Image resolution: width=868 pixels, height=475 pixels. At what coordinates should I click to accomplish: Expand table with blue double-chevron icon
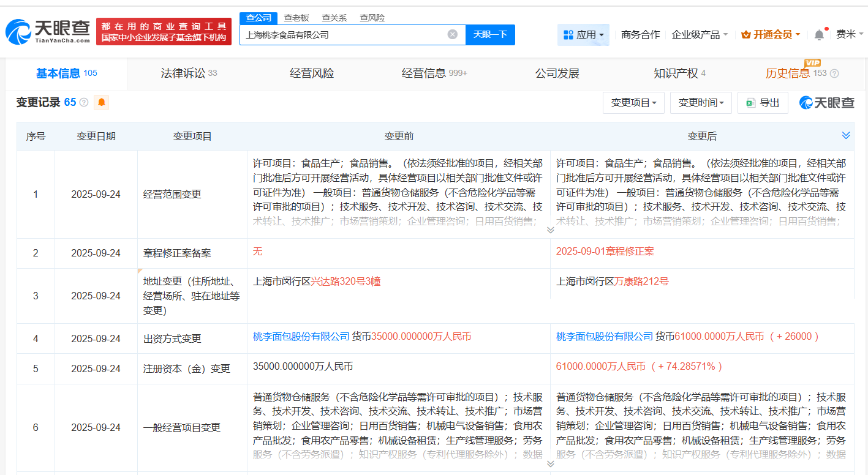845,135
